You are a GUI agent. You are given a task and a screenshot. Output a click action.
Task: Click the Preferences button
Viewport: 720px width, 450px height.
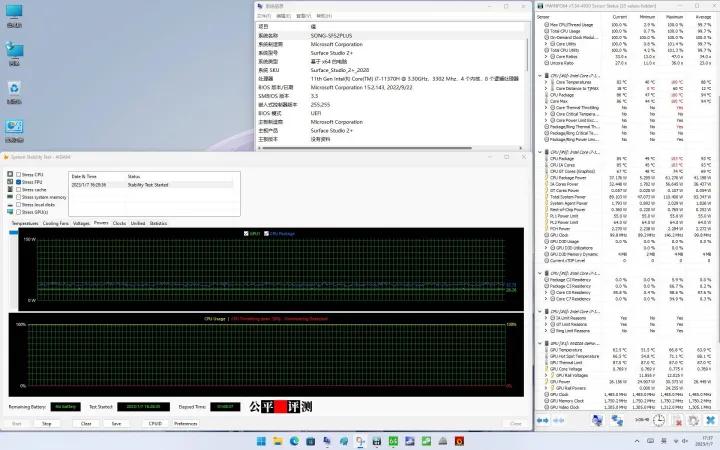pos(186,423)
